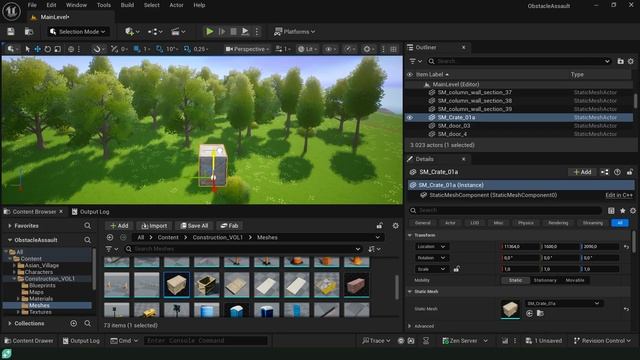Select the Physics filter in Details
The height and width of the screenshot is (360, 640).
(x=526, y=223)
